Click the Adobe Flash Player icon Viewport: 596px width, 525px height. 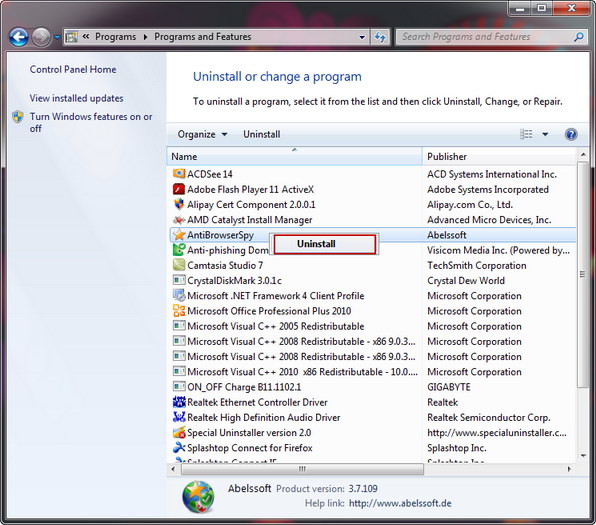[x=179, y=189]
